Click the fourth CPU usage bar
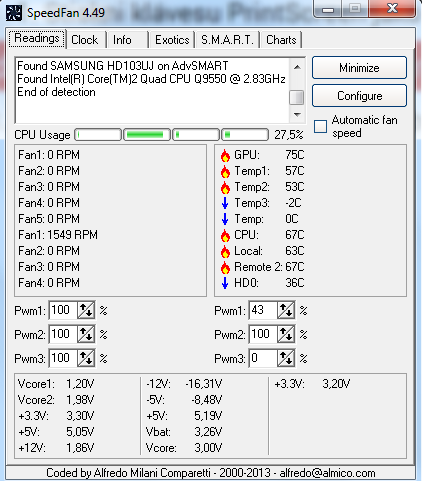This screenshot has width=422, height=481. click(x=245, y=135)
